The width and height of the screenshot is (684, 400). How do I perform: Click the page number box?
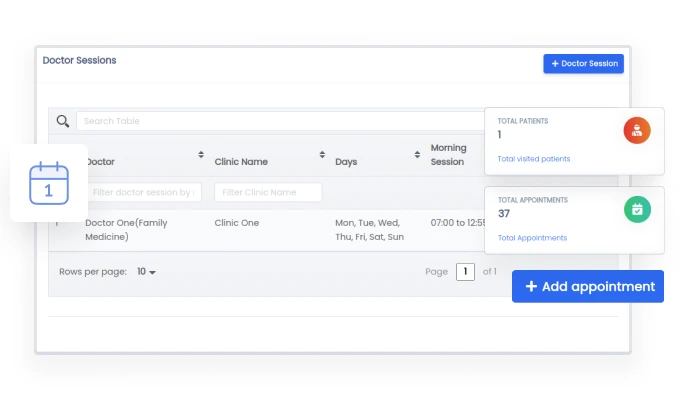tap(465, 272)
